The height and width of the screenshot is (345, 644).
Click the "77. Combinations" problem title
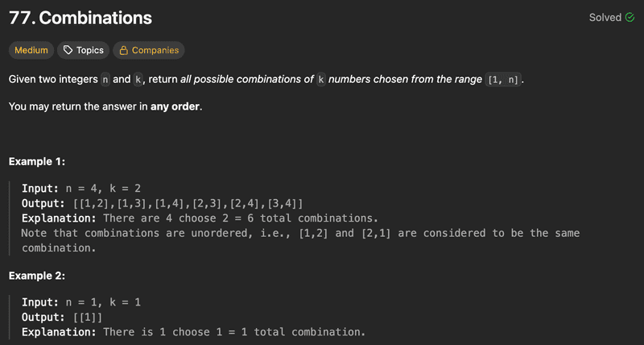(80, 18)
